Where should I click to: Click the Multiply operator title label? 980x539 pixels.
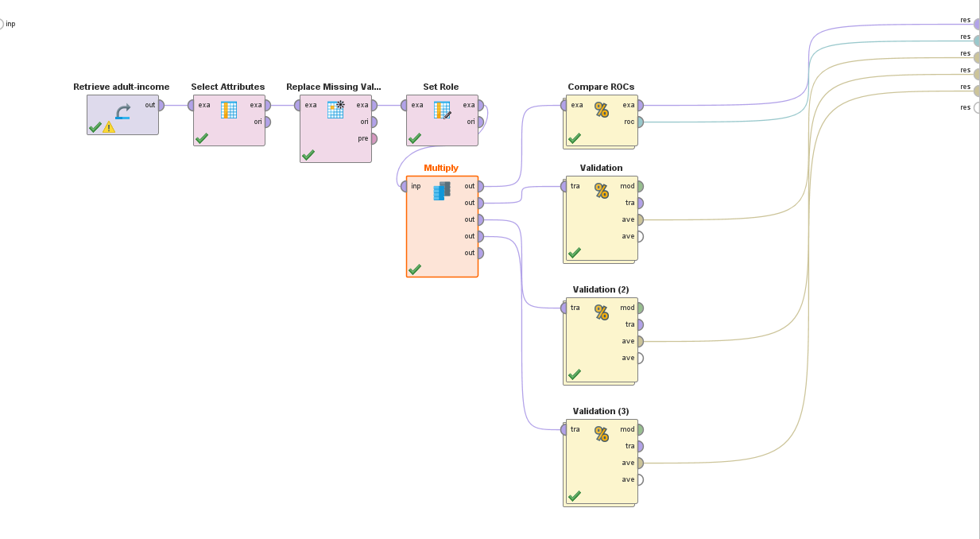tap(441, 168)
